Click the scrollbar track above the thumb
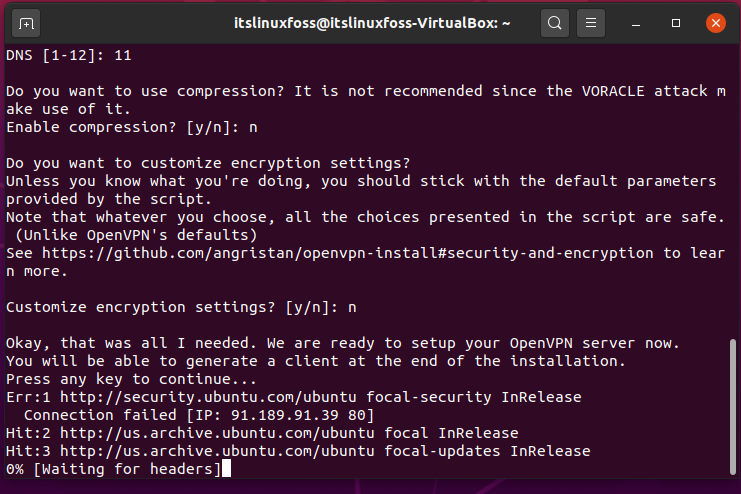 pos(732,191)
